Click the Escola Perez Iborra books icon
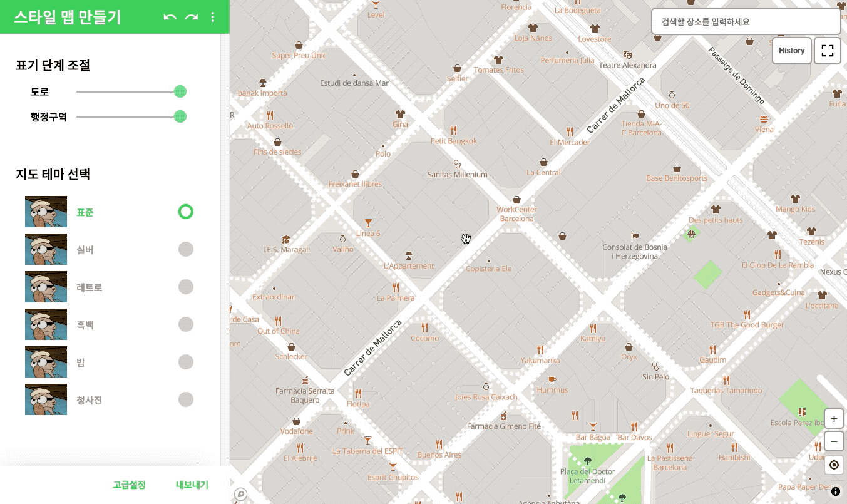847x504 pixels. pos(801,412)
